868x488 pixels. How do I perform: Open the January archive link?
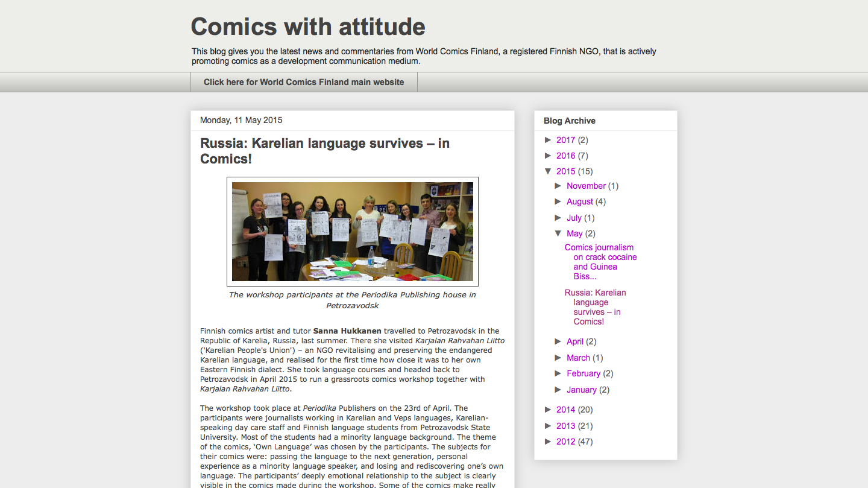coord(582,390)
